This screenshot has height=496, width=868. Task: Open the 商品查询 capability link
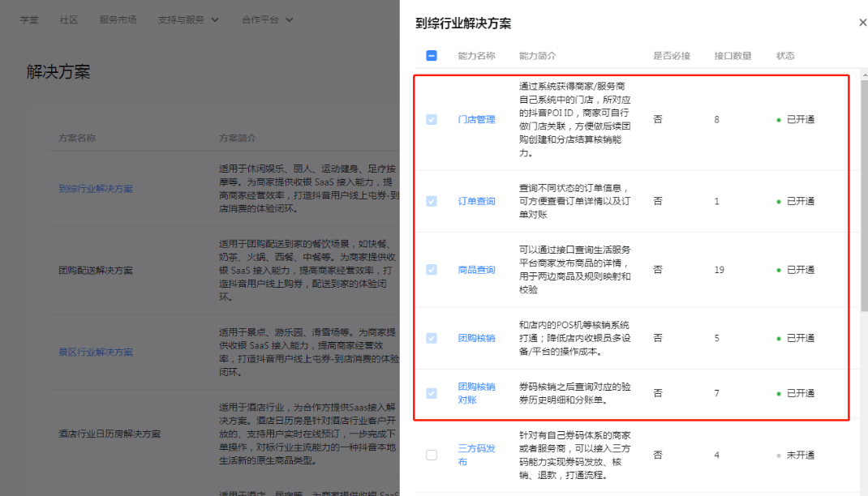click(476, 270)
